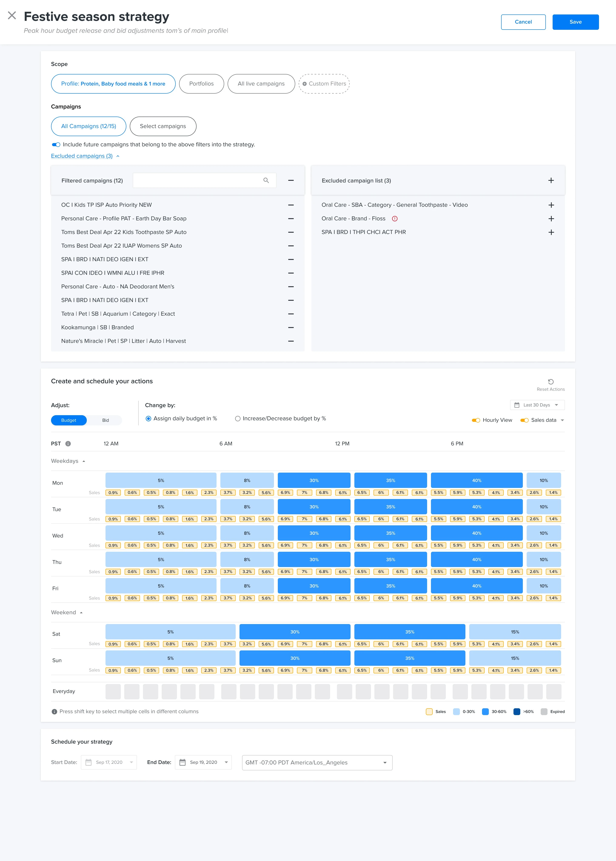Collapse Excluded campaigns (3) list
616x861 pixels.
click(85, 156)
